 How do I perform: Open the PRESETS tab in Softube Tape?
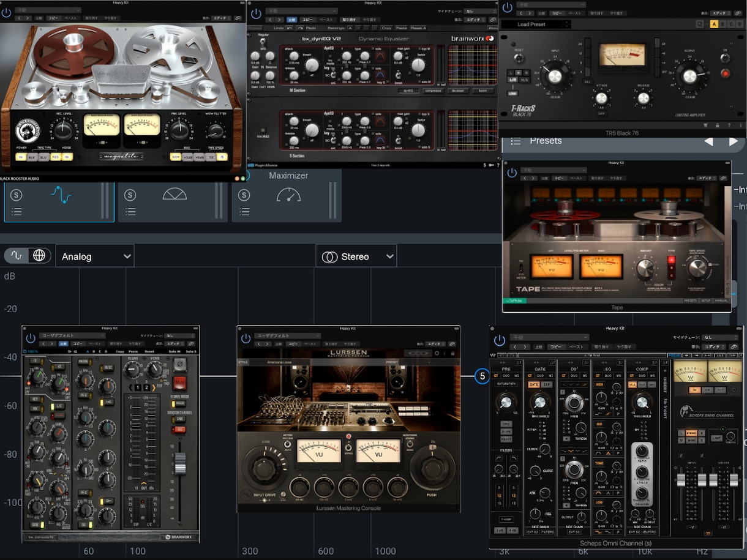(690, 301)
